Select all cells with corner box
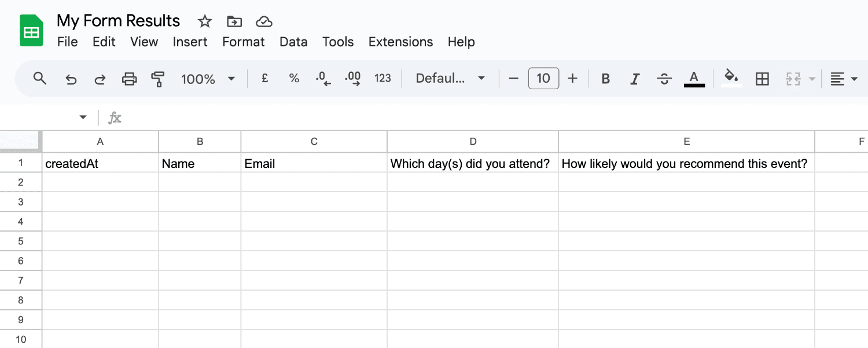The image size is (868, 348). (21, 141)
